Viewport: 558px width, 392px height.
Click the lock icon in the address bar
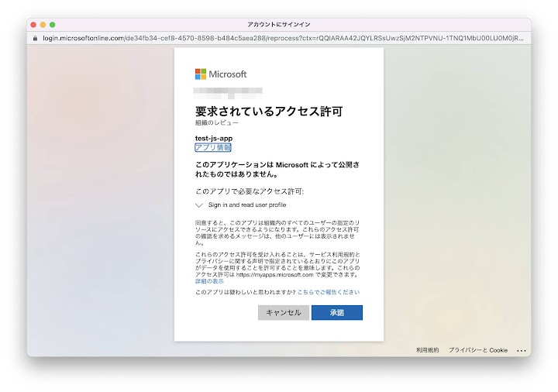point(35,38)
